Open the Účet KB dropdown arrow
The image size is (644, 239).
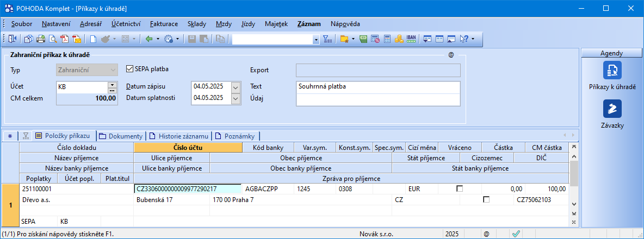coord(112,84)
